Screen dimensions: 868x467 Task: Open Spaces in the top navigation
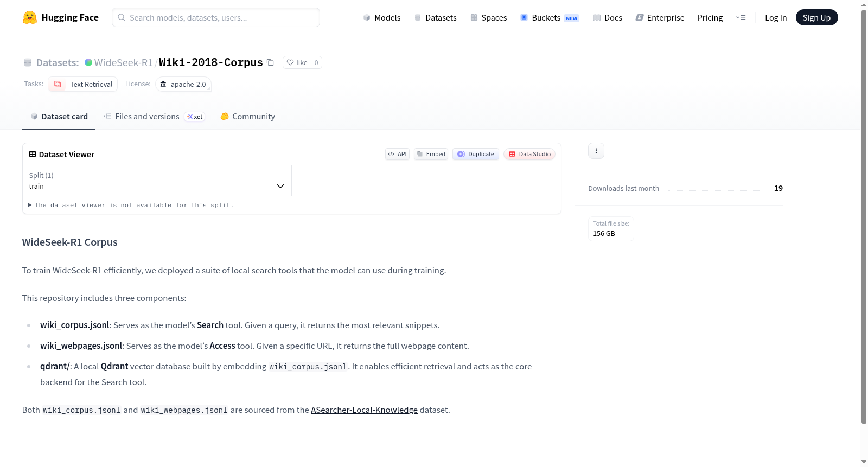click(488, 18)
